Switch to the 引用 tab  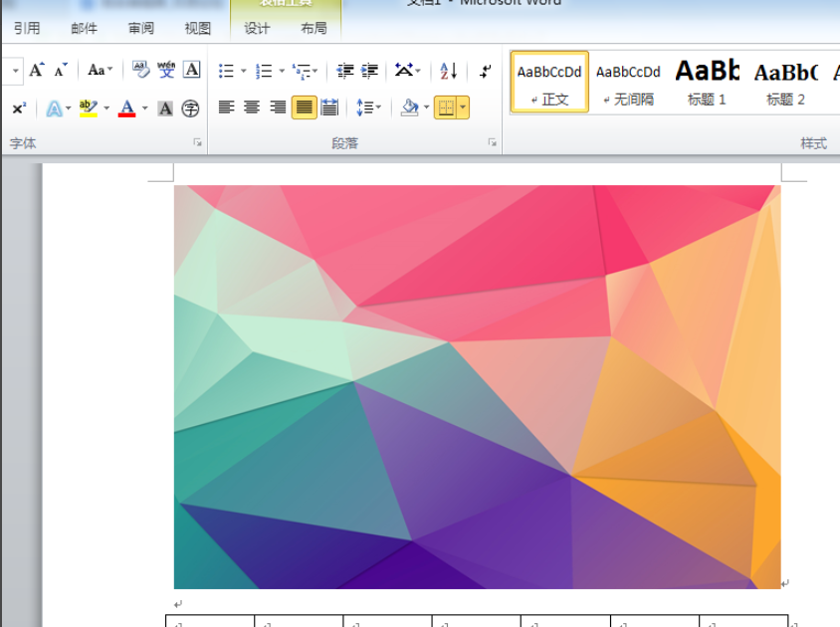(27, 28)
